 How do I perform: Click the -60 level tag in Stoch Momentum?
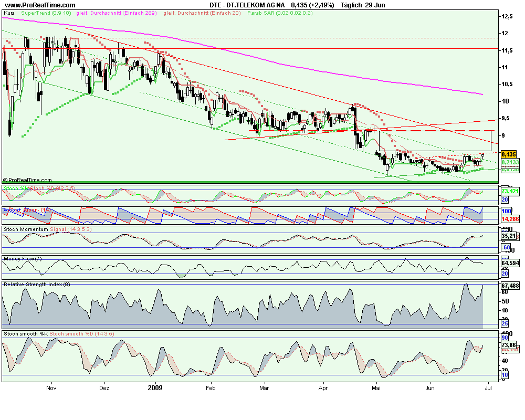coord(506,248)
